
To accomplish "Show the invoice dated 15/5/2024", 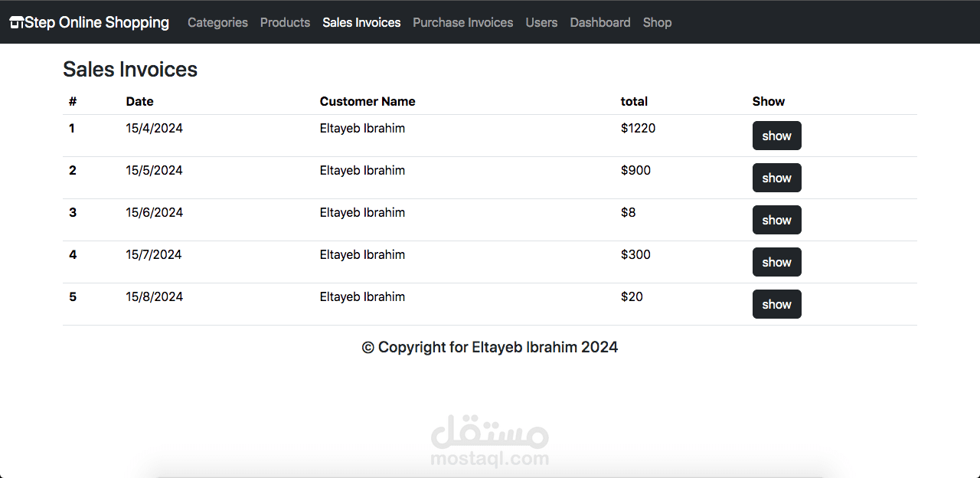I will 776,178.
